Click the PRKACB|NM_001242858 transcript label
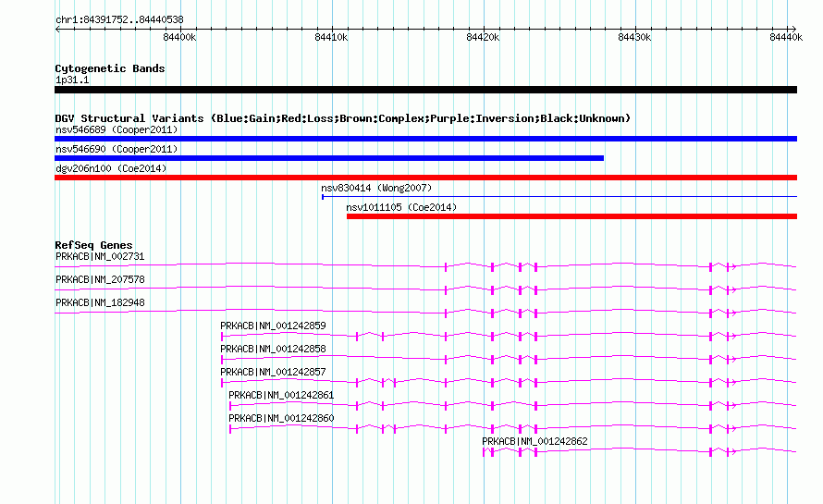823x504 pixels. click(273, 350)
